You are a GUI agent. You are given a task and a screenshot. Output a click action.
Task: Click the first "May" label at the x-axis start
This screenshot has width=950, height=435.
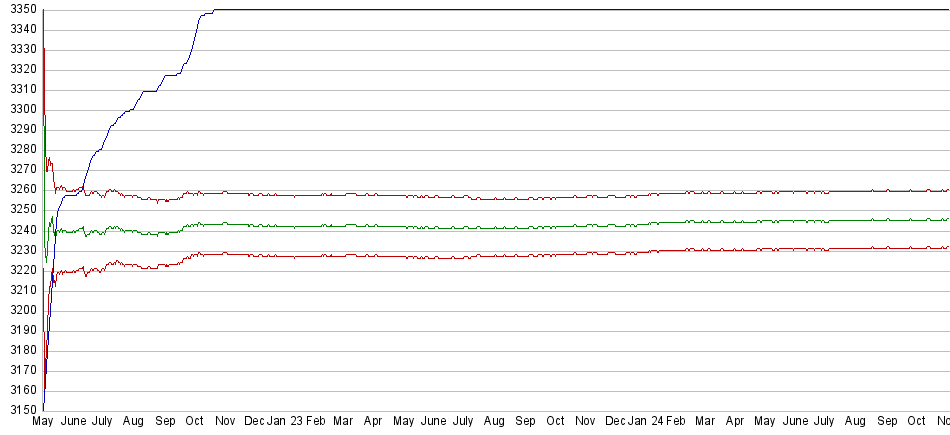[x=43, y=422]
